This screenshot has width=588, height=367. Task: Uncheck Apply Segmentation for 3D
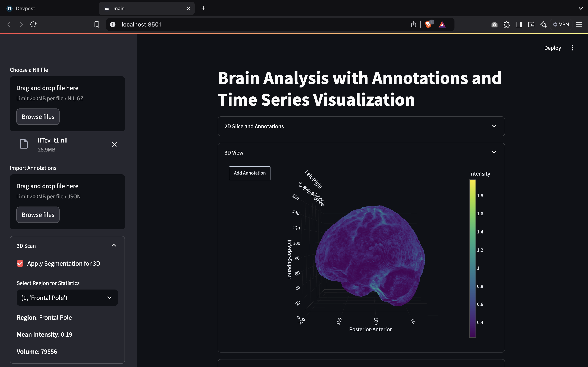pos(20,264)
